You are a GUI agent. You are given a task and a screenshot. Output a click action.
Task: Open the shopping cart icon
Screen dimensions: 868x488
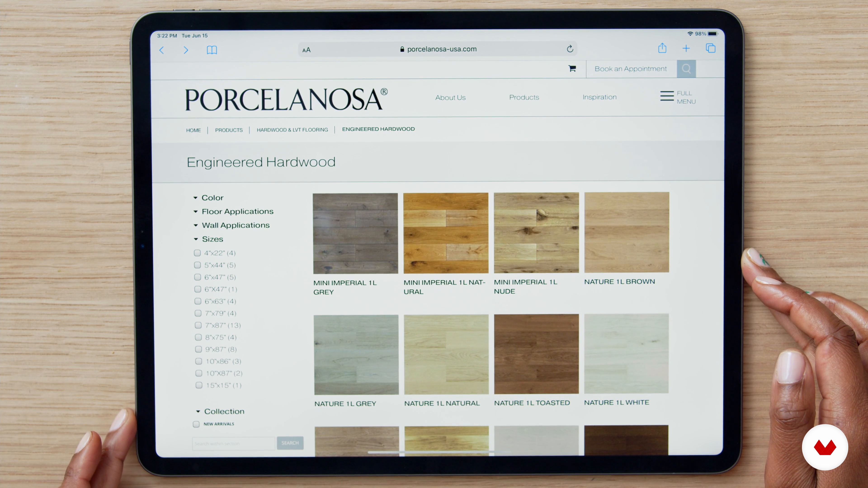(572, 69)
